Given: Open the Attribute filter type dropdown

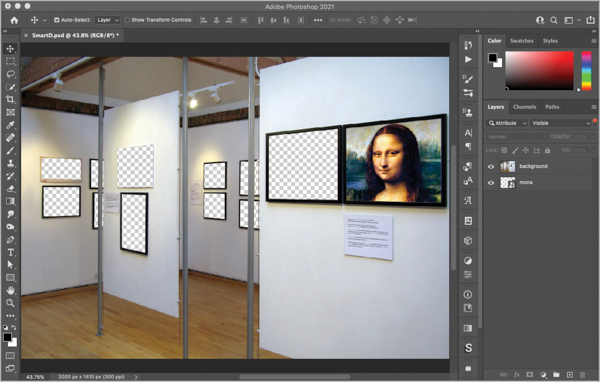Looking at the screenshot, I should (x=507, y=123).
